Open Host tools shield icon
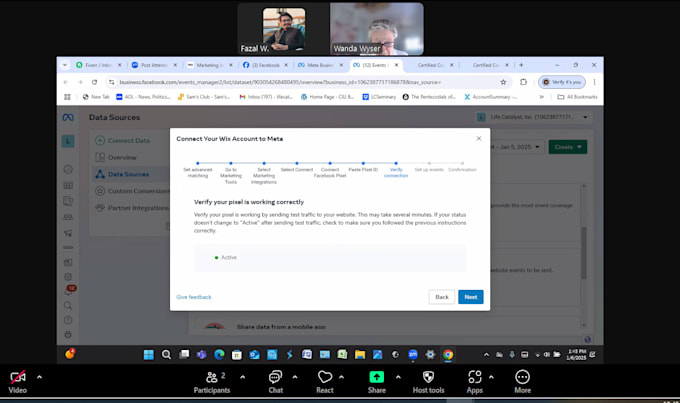The width and height of the screenshot is (680, 403). click(428, 377)
